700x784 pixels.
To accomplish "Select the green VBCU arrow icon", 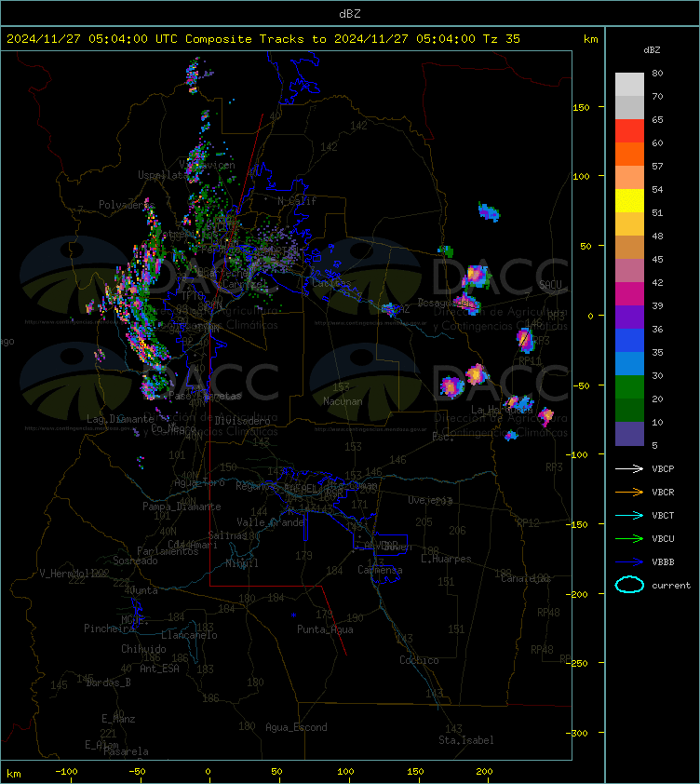I will [x=629, y=538].
